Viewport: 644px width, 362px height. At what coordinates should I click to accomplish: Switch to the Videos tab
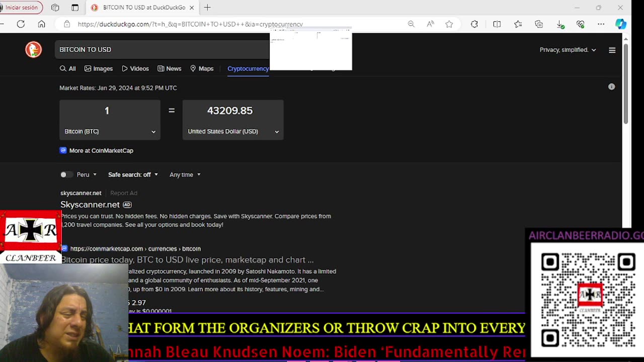135,68
